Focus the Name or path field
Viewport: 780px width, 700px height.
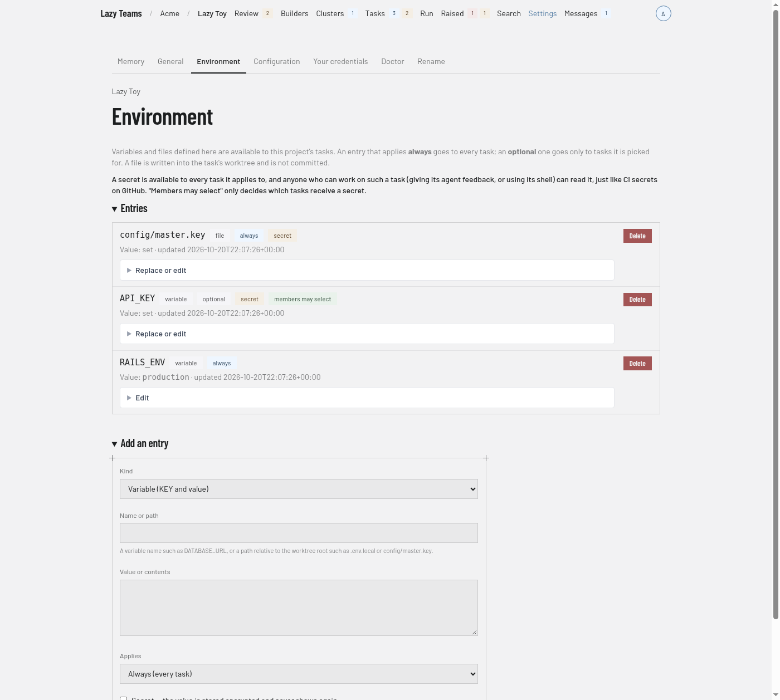299,533
